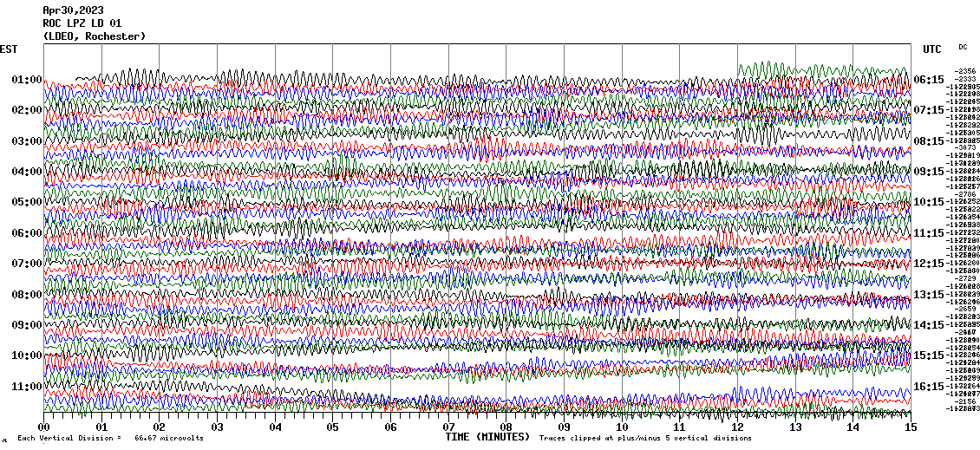Click the 11:00 EST time label

pyautogui.click(x=27, y=386)
